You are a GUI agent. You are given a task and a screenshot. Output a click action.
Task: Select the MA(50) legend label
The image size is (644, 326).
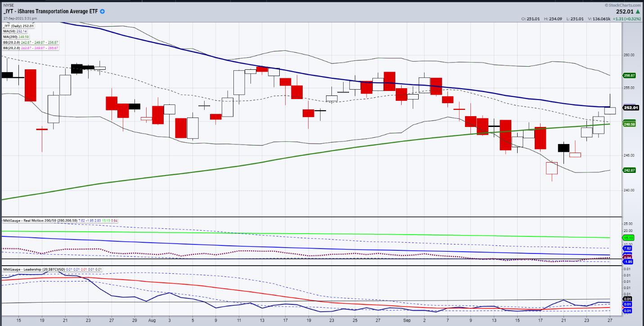(12, 31)
